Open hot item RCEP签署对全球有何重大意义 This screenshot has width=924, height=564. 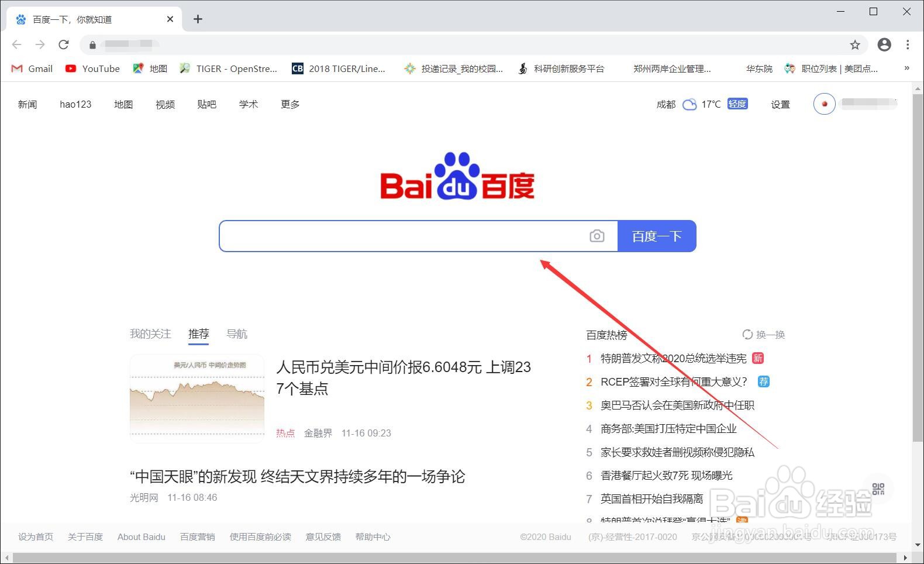point(674,381)
